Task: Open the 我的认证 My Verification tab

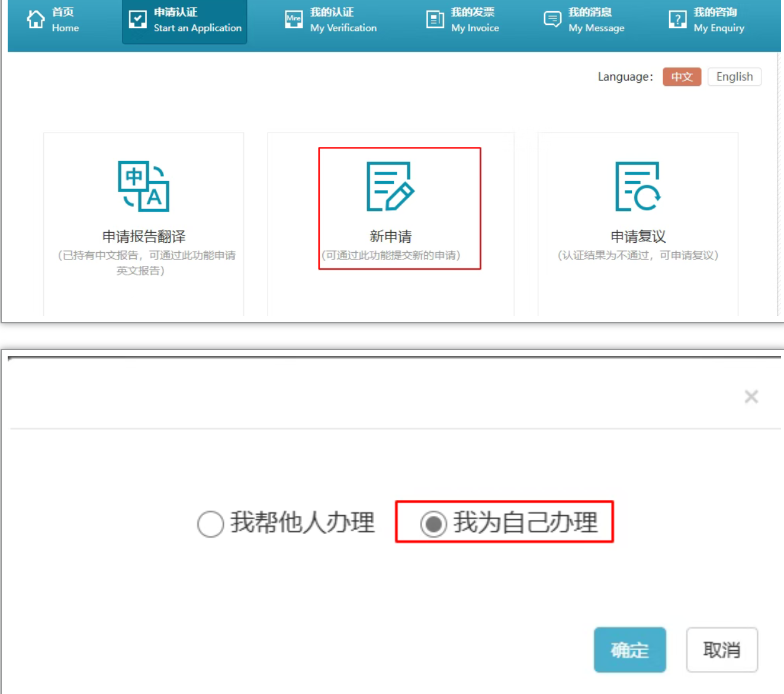Action: [343, 20]
